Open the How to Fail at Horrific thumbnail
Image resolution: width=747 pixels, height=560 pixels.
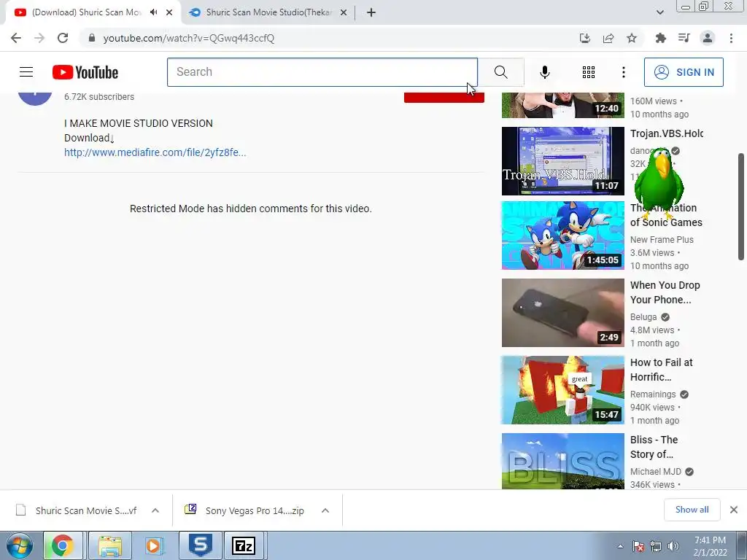click(562, 390)
